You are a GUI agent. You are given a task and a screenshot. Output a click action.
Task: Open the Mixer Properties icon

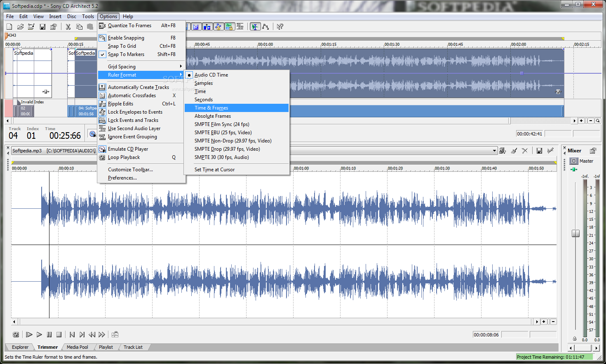click(x=593, y=151)
